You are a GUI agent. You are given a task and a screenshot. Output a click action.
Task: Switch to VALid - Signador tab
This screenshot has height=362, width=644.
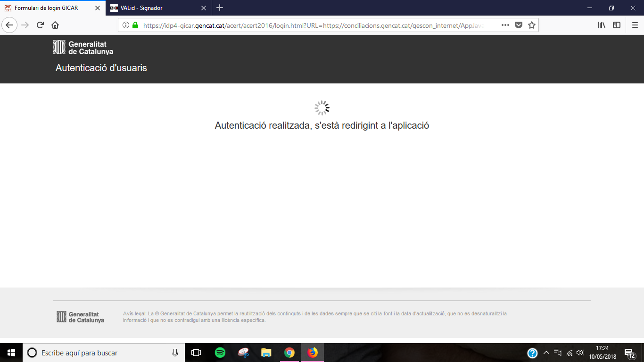tap(159, 8)
